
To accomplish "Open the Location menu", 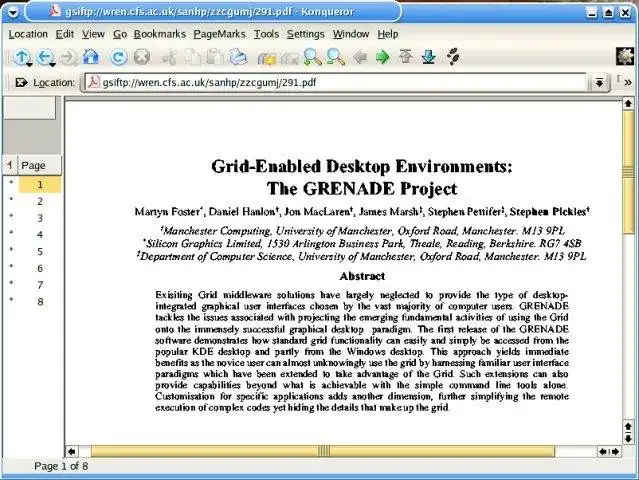I will [28, 34].
